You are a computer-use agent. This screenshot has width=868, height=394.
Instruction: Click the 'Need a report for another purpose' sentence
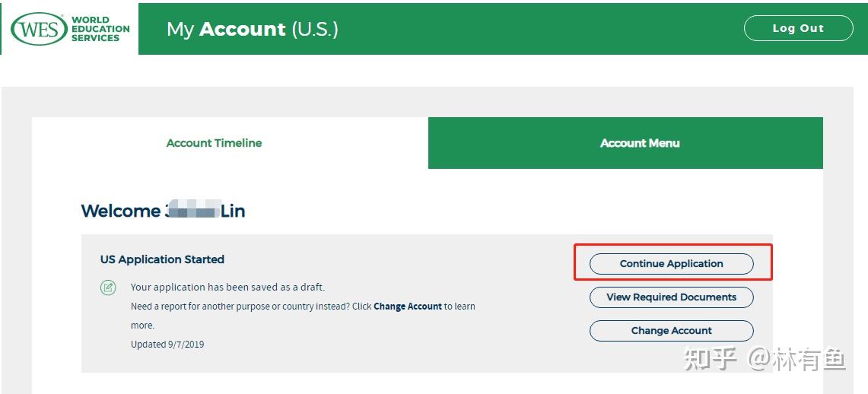[251, 307]
